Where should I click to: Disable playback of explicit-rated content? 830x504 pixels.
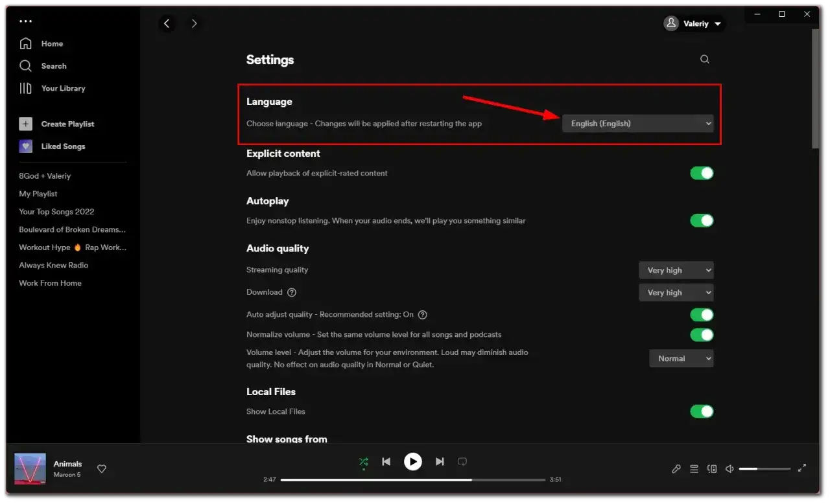point(702,173)
